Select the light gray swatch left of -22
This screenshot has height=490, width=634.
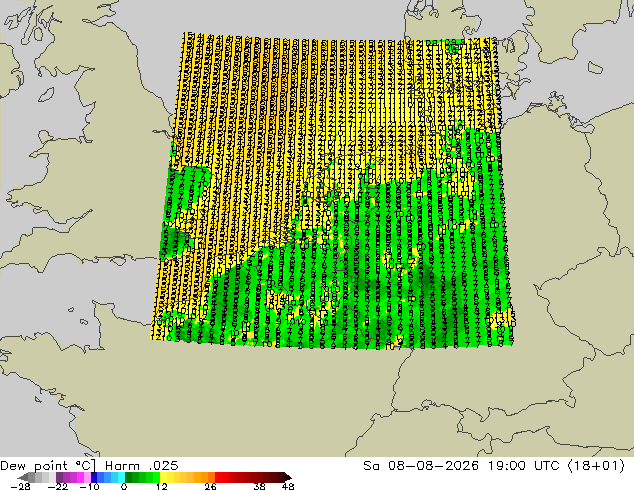(x=53, y=477)
